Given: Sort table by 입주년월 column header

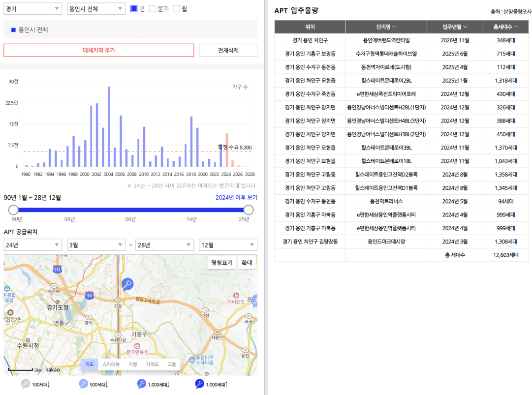Looking at the screenshot, I should 455,27.
